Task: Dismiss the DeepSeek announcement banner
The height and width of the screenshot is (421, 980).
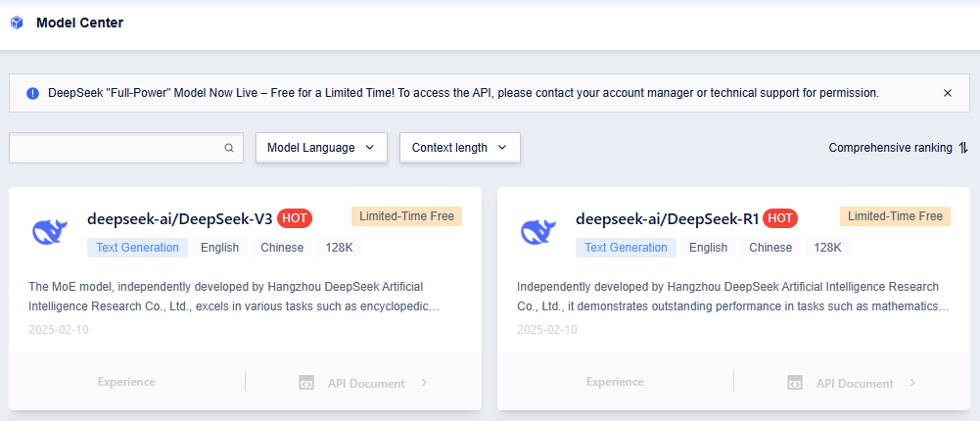Action: (948, 93)
